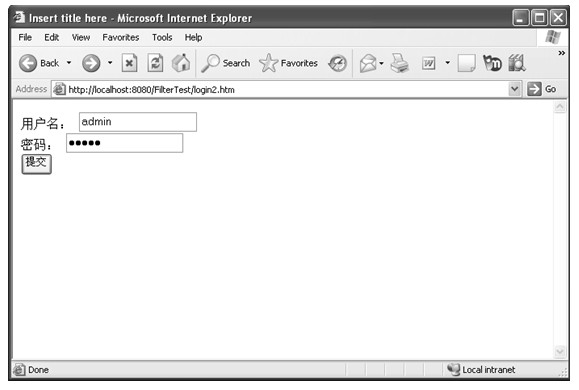Open the File menu
The width and height of the screenshot is (579, 390).
pos(25,37)
